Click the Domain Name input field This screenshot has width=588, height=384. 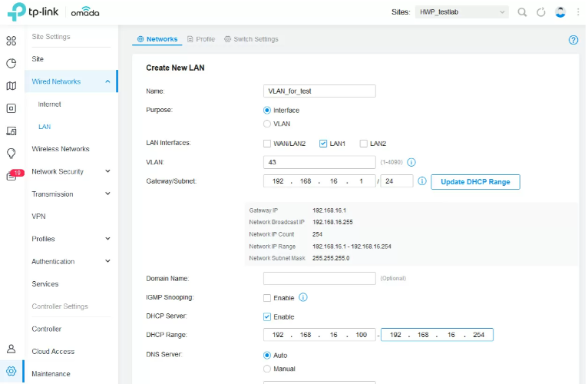tap(319, 278)
